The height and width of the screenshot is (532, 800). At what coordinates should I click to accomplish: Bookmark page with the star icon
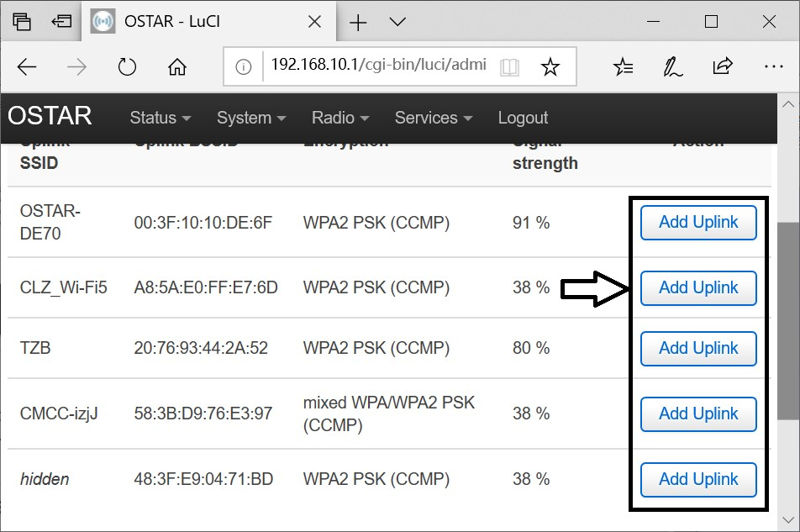(x=550, y=67)
